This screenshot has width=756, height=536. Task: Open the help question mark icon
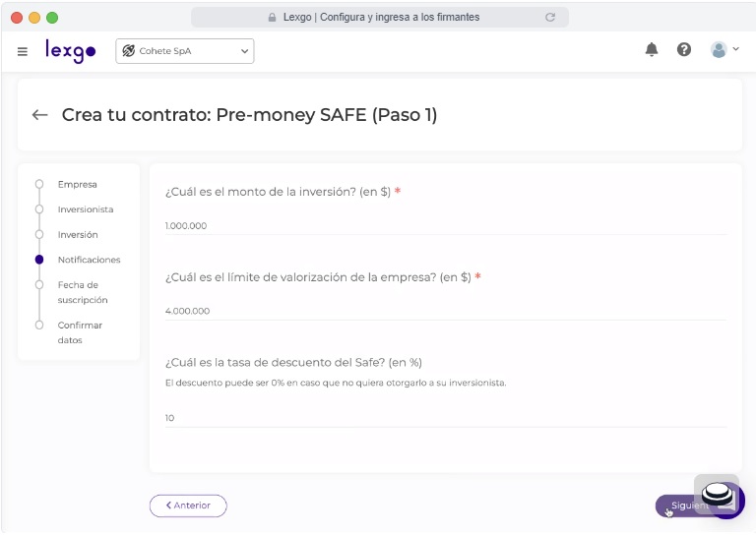pyautogui.click(x=684, y=49)
